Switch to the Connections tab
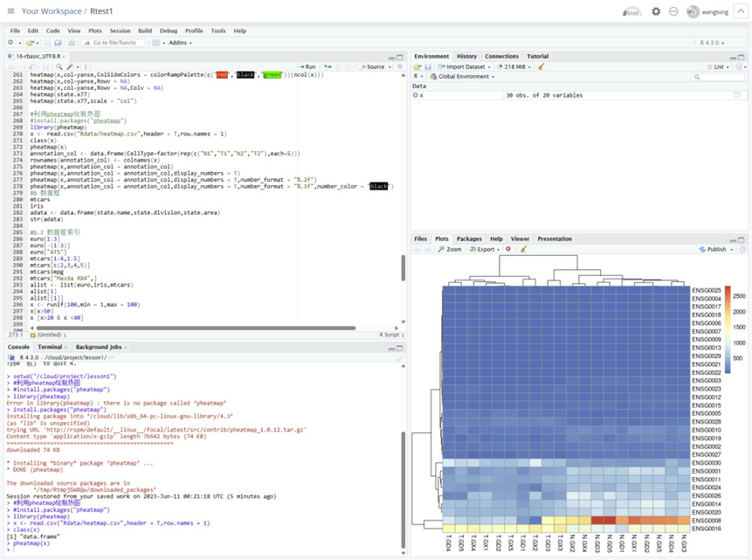Screen dimensions: 752x560 pos(501,56)
